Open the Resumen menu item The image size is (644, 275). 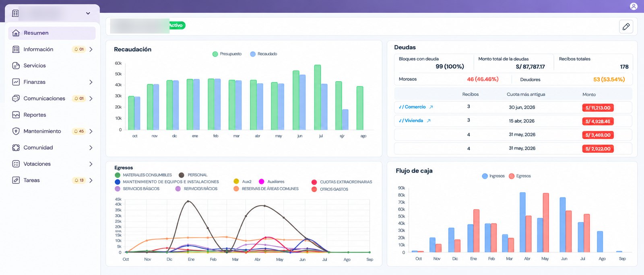tap(52, 33)
